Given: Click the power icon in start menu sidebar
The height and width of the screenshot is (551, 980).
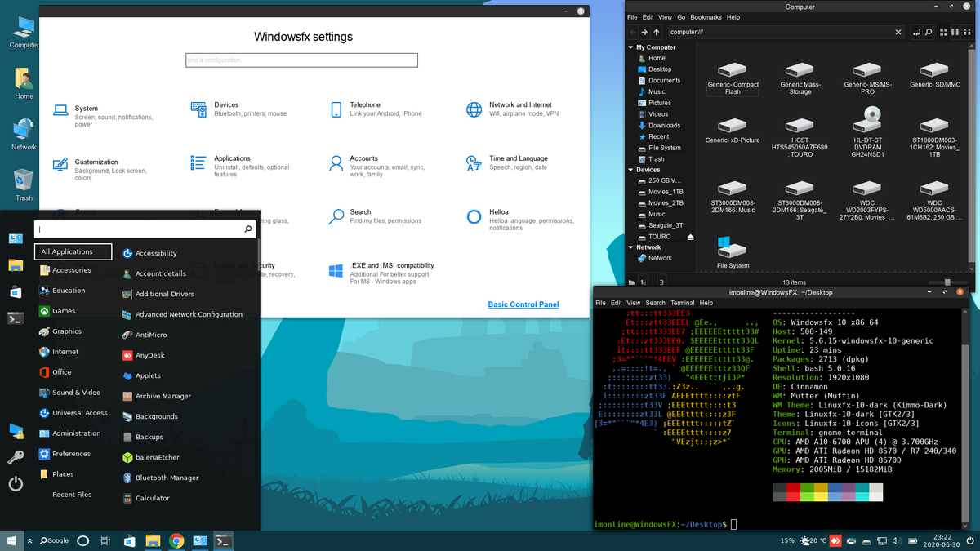Looking at the screenshot, I should pos(16,483).
